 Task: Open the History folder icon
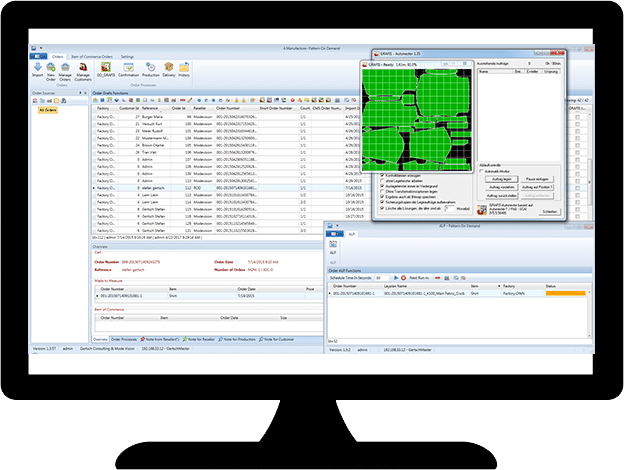pyautogui.click(x=186, y=70)
